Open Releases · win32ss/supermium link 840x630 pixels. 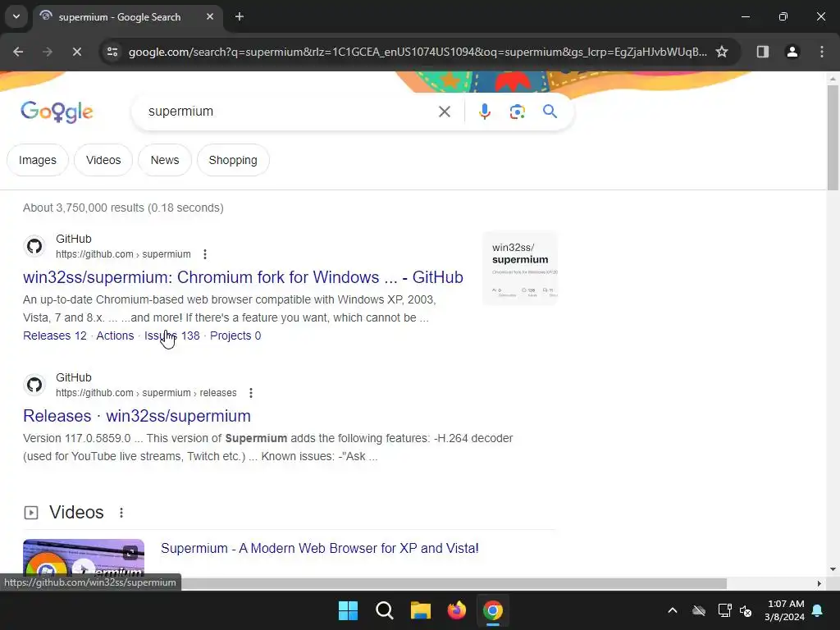tap(137, 416)
